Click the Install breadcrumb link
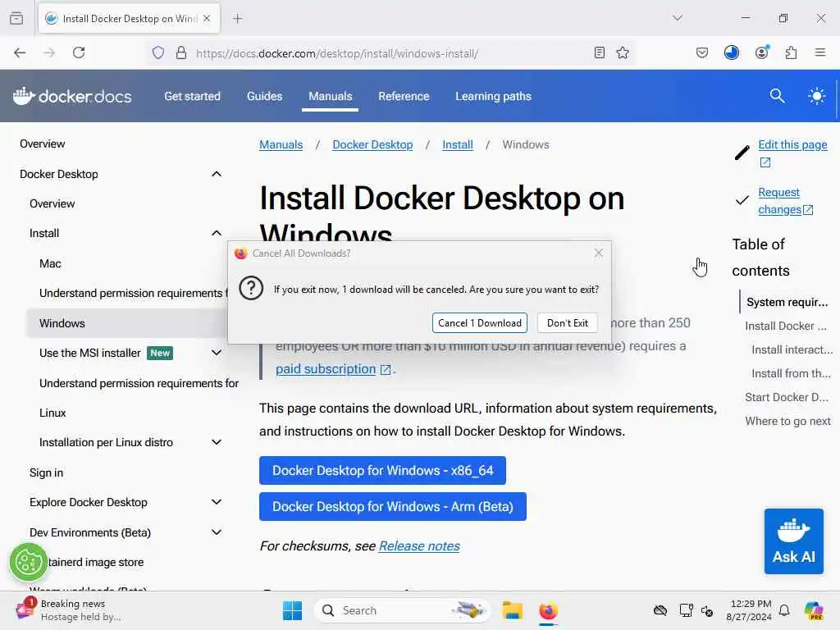Image resolution: width=840 pixels, height=630 pixels. tap(458, 144)
